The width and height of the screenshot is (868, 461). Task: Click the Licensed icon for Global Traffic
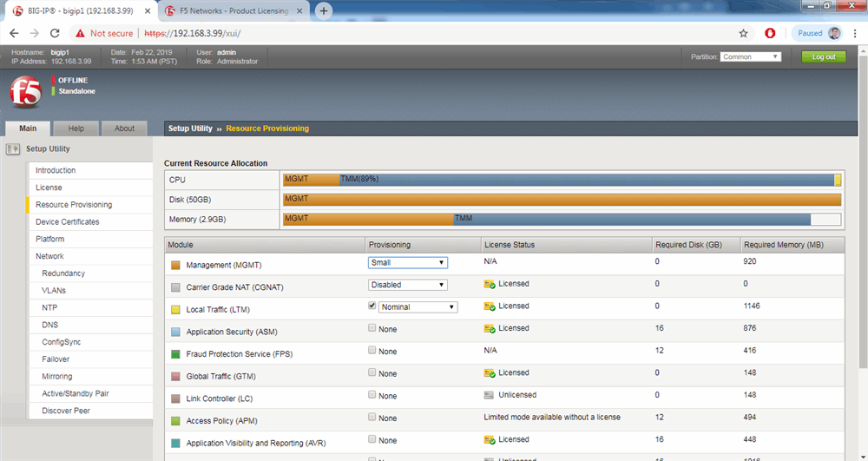(490, 373)
